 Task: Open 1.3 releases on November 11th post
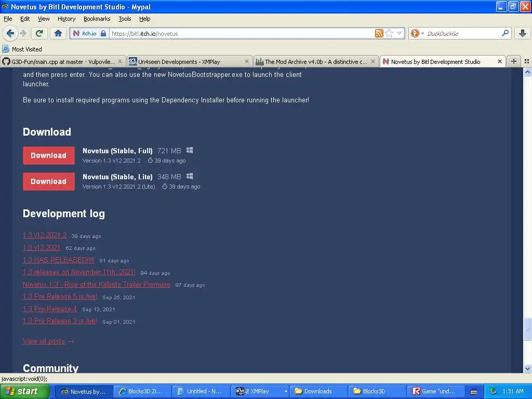tap(79, 272)
